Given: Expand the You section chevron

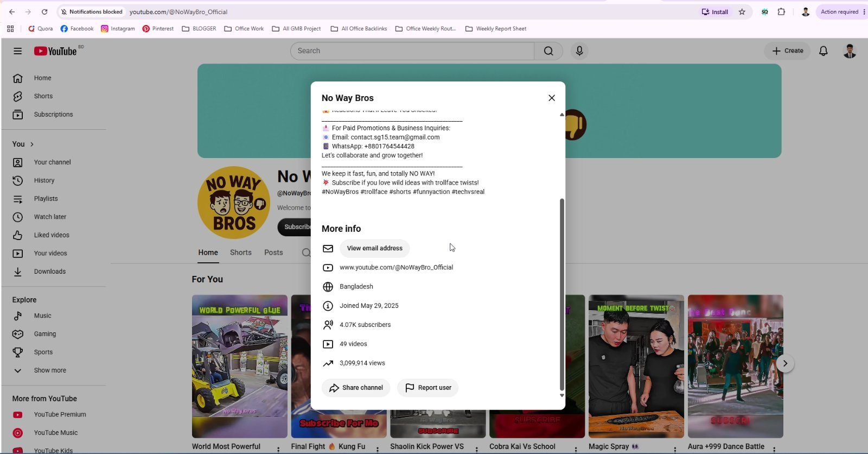Looking at the screenshot, I should click(x=32, y=144).
